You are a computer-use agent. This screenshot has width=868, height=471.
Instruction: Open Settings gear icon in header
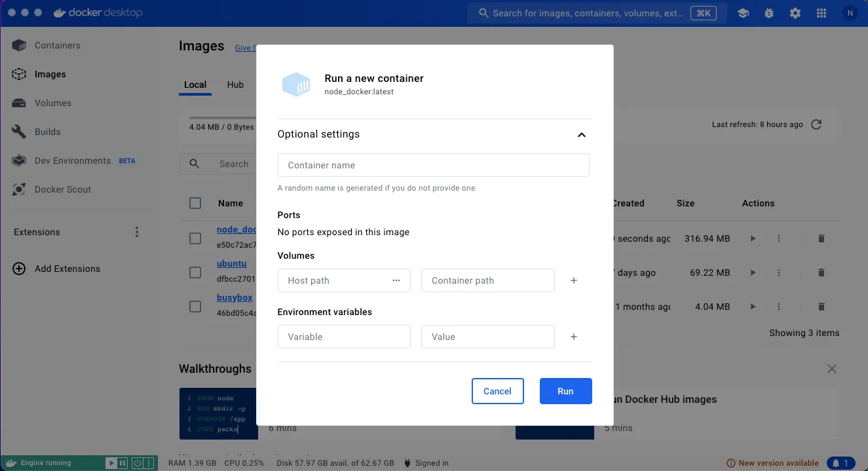795,13
